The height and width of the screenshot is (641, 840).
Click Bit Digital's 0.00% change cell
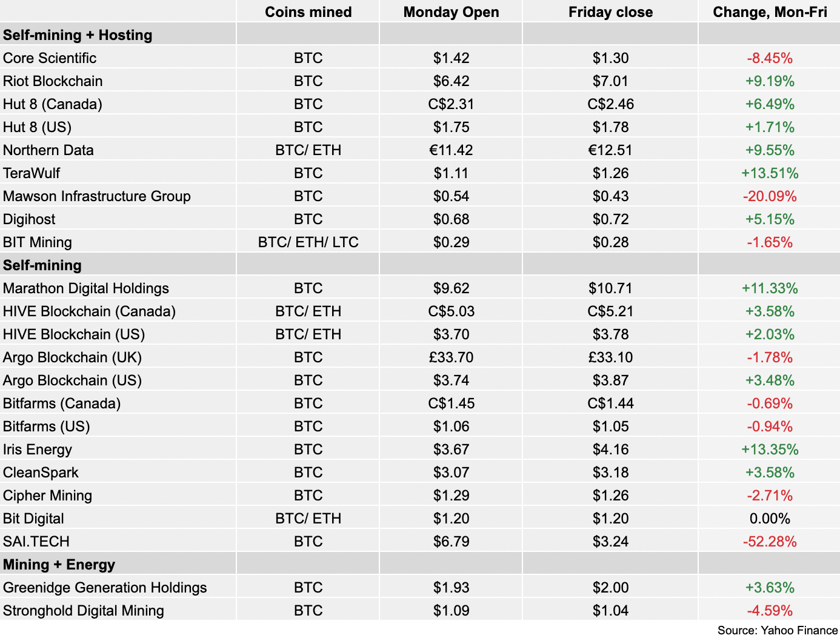click(770, 519)
